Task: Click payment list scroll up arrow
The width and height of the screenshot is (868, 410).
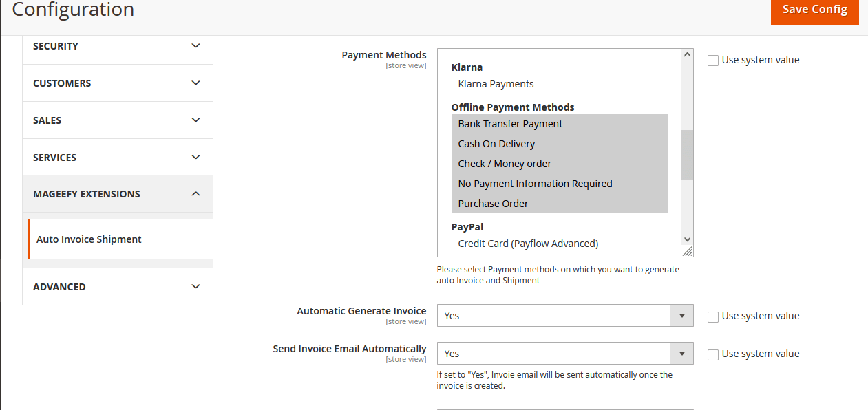Action: (x=687, y=55)
